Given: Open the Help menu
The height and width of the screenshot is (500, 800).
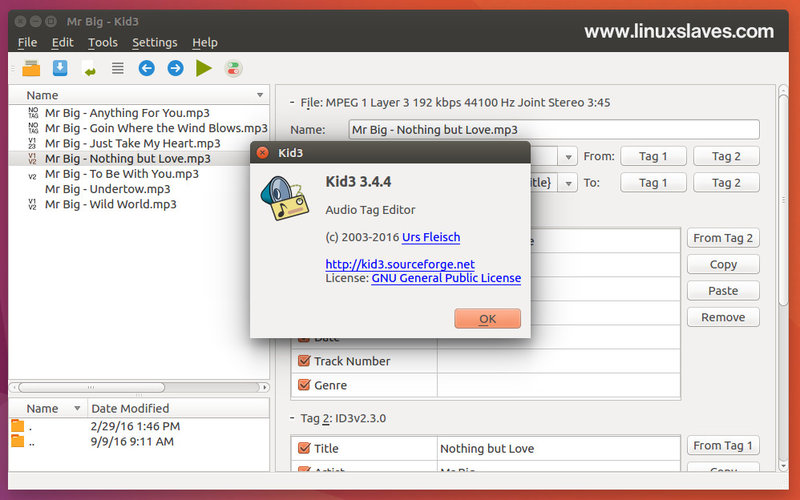Looking at the screenshot, I should [x=205, y=42].
